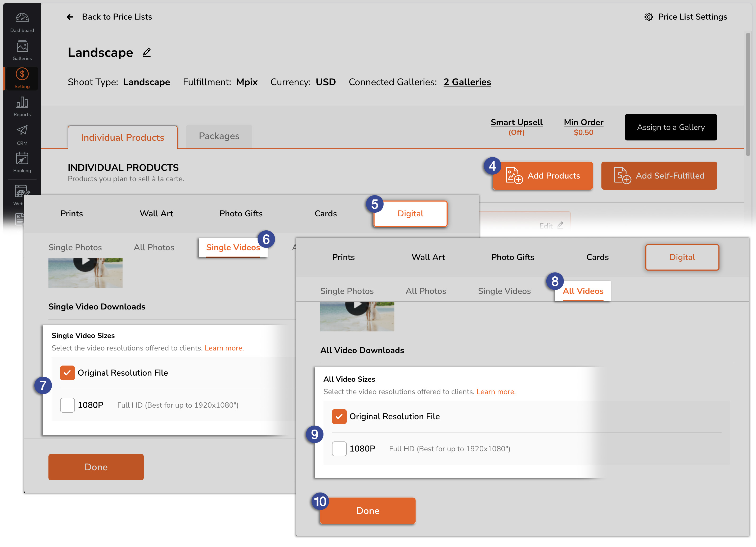
Task: Click the Add Self-Fulfilled document icon
Action: coord(622,175)
